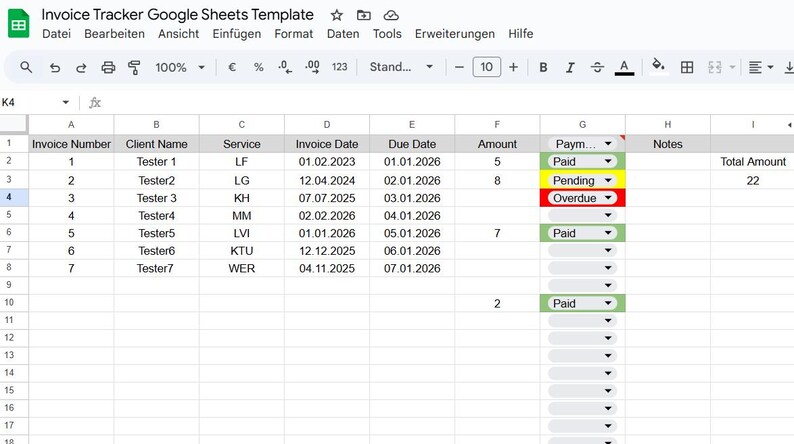This screenshot has height=444, width=794.
Task: Open the Pending status dropdown
Action: (x=608, y=180)
